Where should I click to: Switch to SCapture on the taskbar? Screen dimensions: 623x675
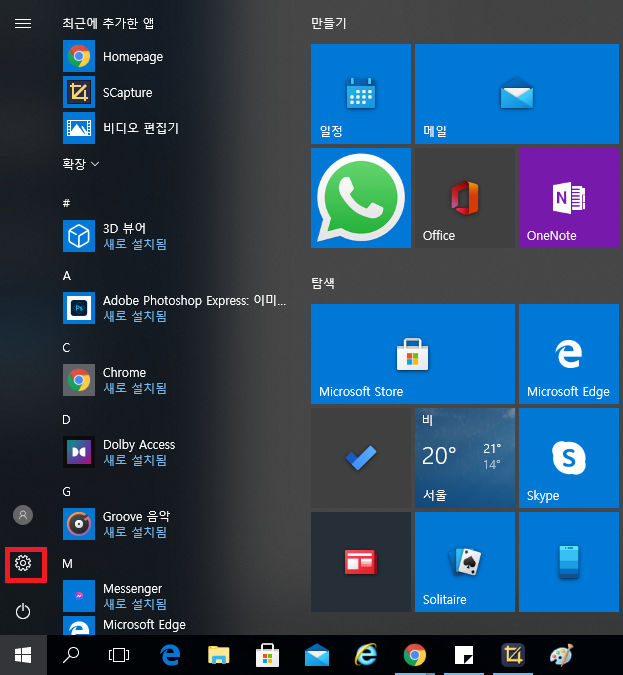[513, 655]
